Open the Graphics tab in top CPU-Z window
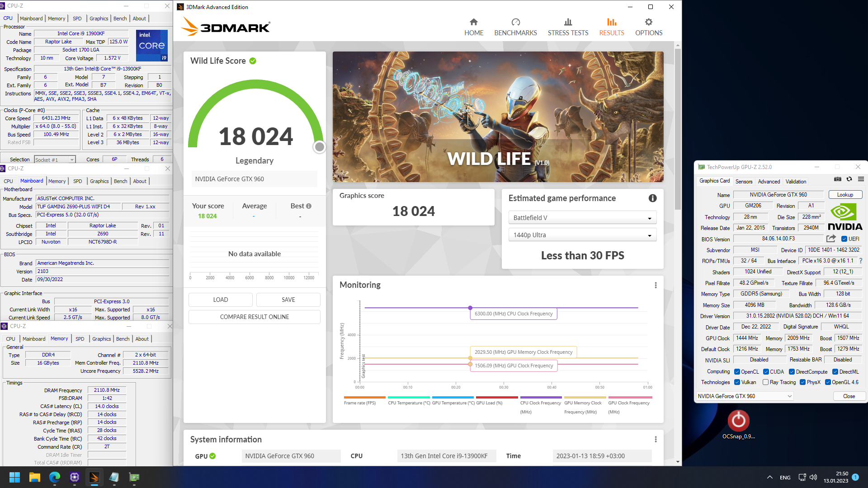This screenshot has width=868, height=488. pyautogui.click(x=99, y=19)
